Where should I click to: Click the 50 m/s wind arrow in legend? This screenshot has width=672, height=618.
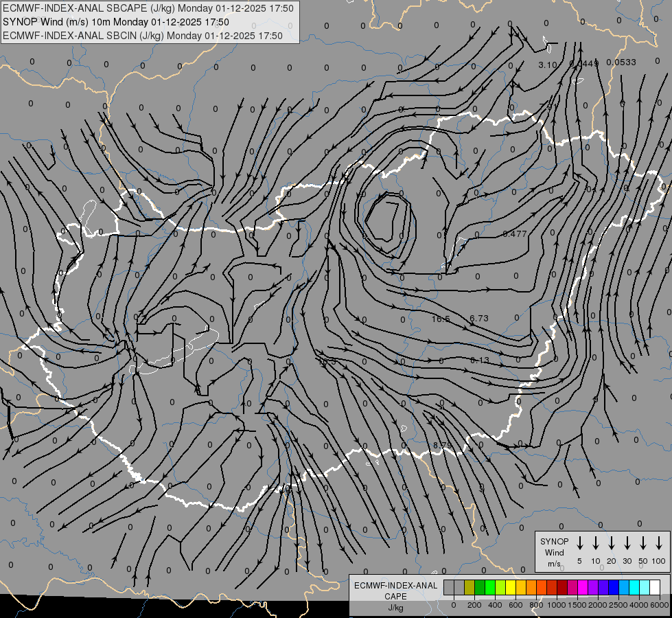tap(643, 543)
